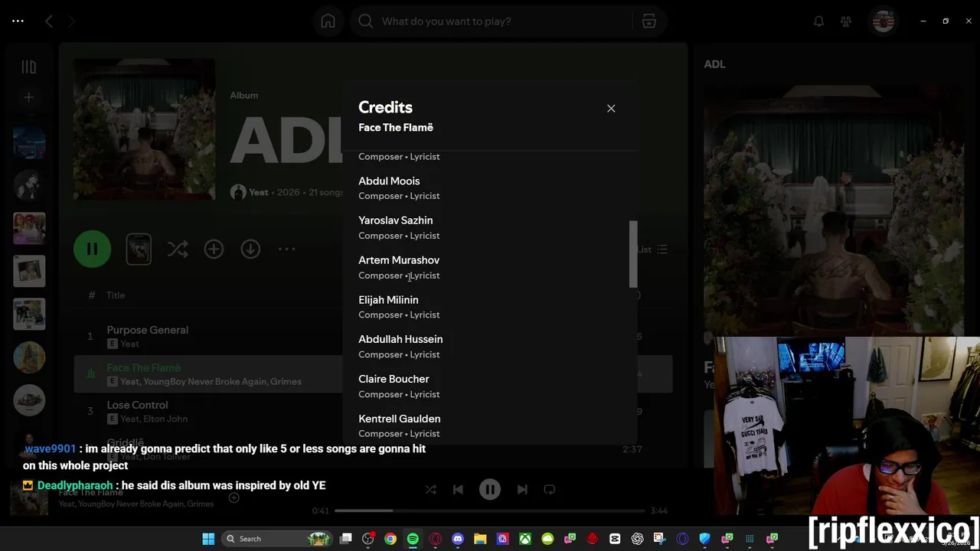Click the create playlist plus icon
Screen dimensions: 980x551
[x=28, y=97]
